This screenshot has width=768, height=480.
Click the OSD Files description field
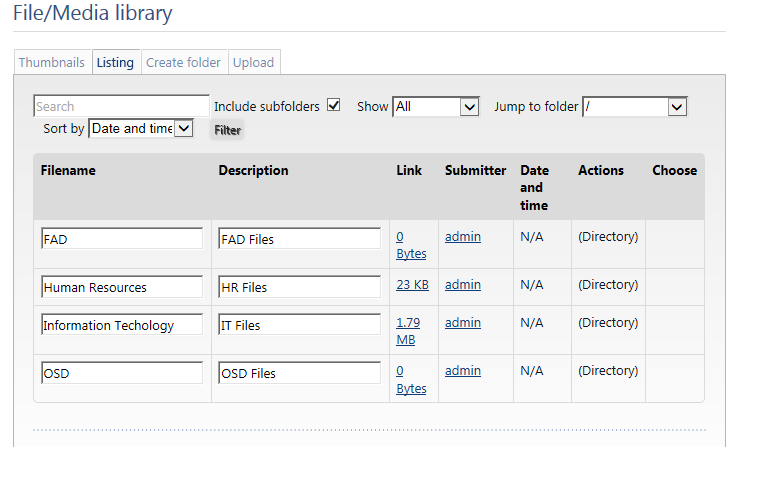(299, 373)
